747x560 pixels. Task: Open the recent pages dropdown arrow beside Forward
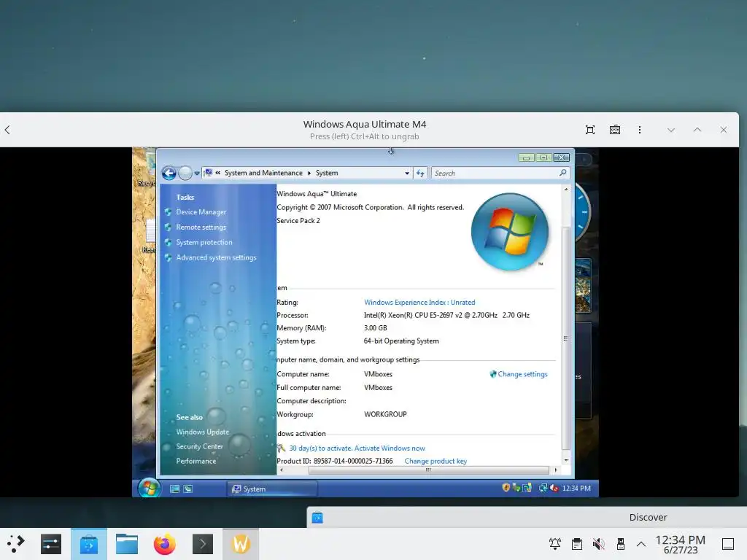[197, 174]
